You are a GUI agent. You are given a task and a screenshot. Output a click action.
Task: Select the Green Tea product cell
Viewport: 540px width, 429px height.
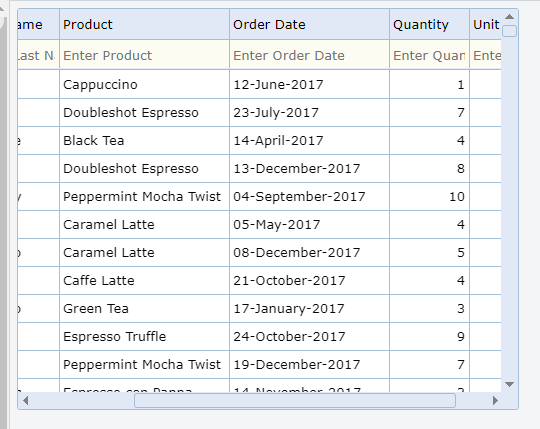coord(144,308)
